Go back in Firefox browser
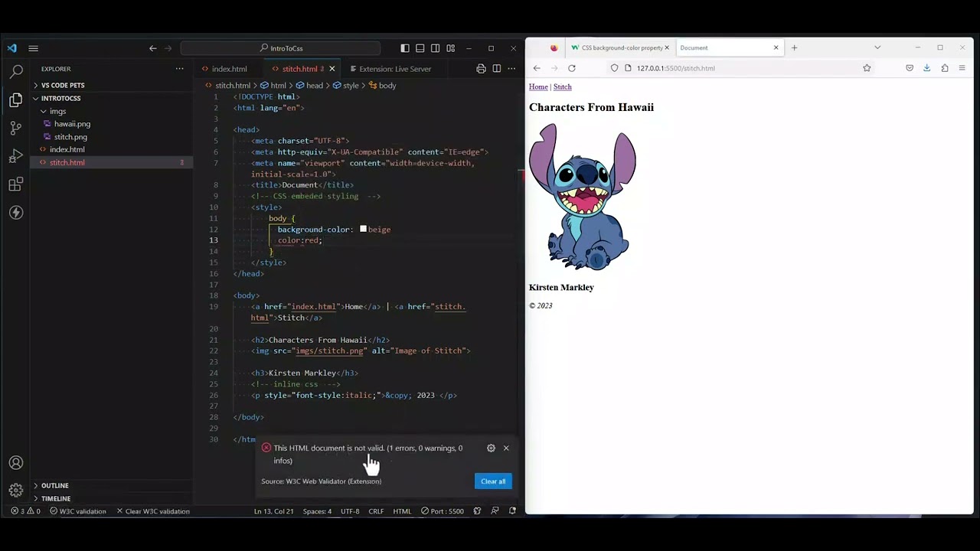980x551 pixels. (x=537, y=68)
